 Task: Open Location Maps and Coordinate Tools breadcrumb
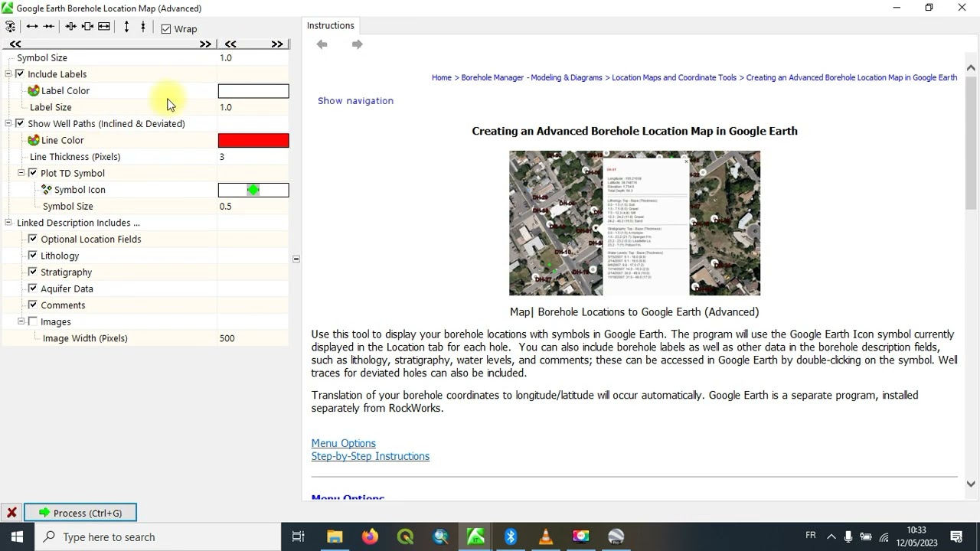675,77
